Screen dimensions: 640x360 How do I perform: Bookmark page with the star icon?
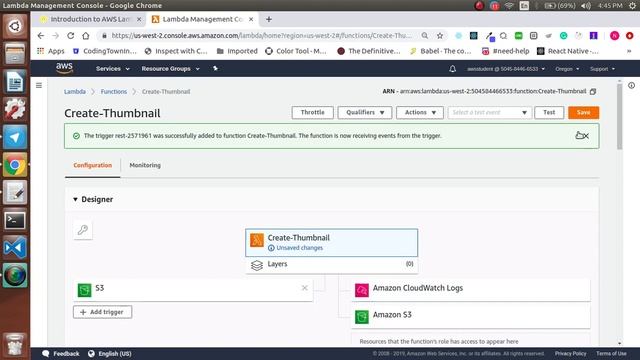coord(440,36)
